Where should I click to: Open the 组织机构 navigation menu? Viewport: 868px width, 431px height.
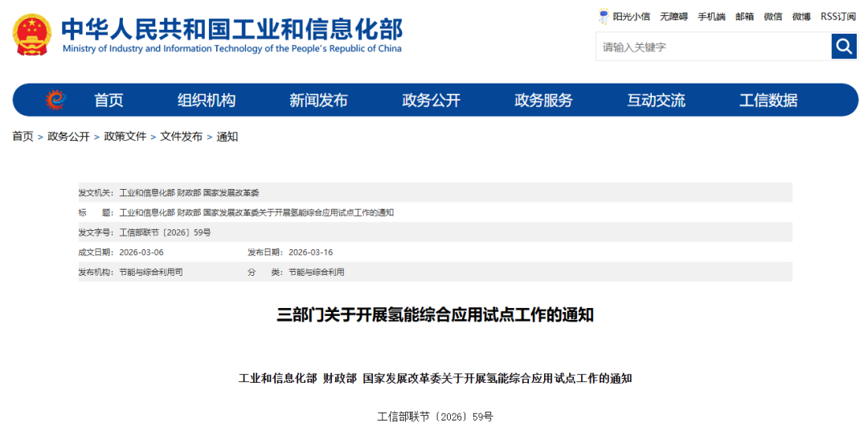[x=207, y=101]
